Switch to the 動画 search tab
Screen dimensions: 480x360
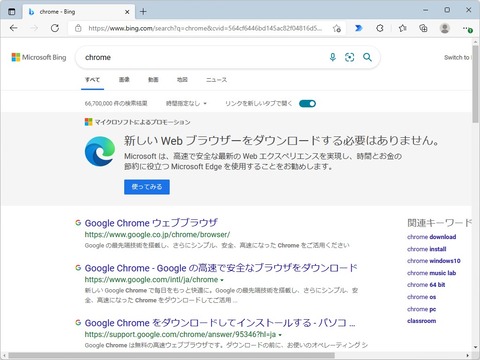point(153,80)
